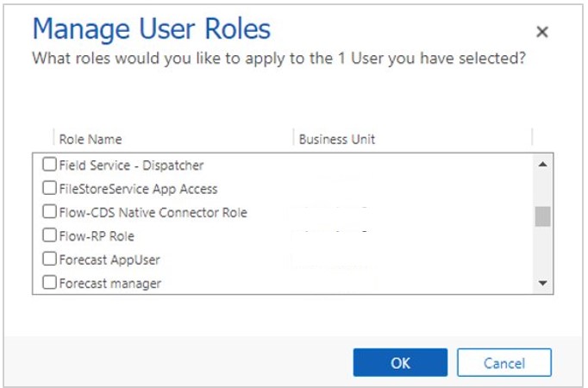Screen dimensions: 588x388
Task: Sort by the Role Name column header
Action: point(91,139)
